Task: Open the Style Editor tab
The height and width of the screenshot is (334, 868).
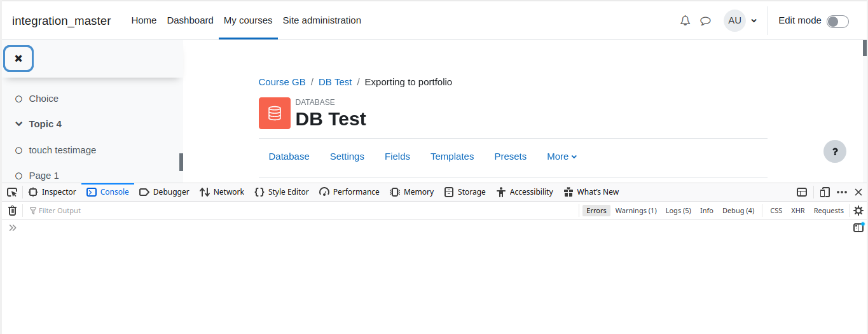Action: [x=282, y=192]
